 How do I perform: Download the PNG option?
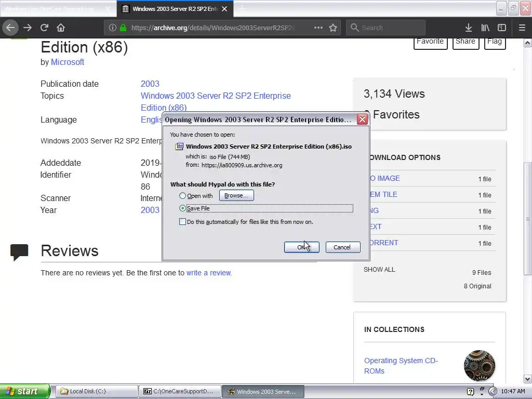374,211
